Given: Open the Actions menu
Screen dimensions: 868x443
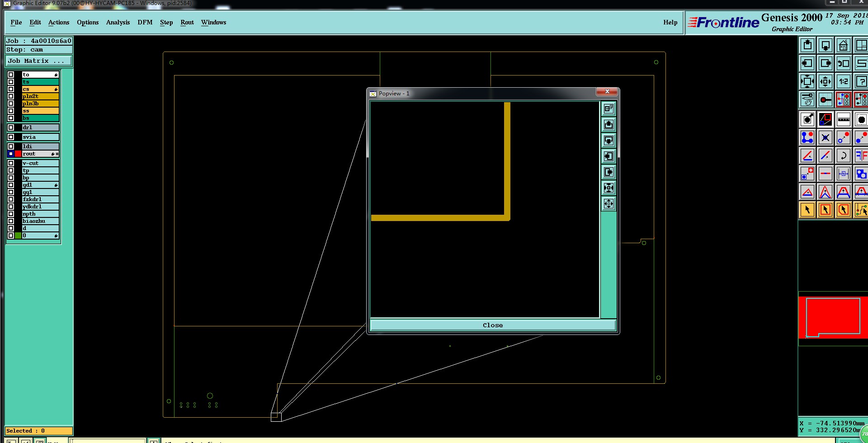Looking at the screenshot, I should coord(59,22).
